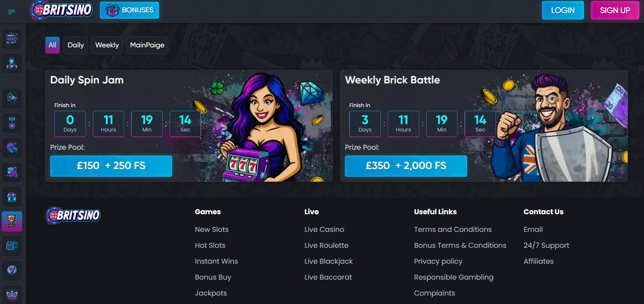Open the medal sidebar icon
644x304 pixels.
tap(12, 123)
